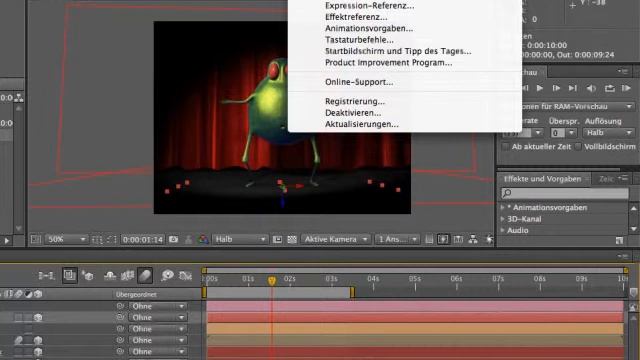Click the Timeline button in viewer toolbar
Viewport: 640px width, 360px height.
coord(458,240)
